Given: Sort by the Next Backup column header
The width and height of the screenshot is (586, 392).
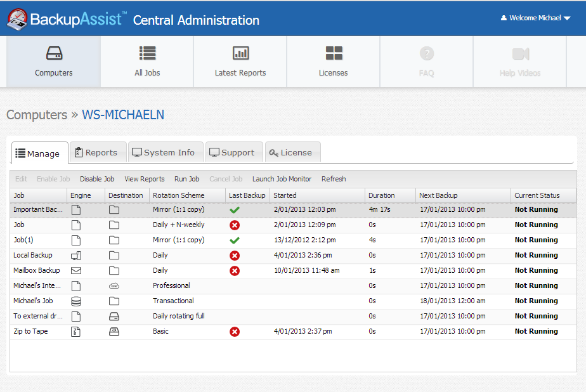Looking at the screenshot, I should [x=463, y=195].
